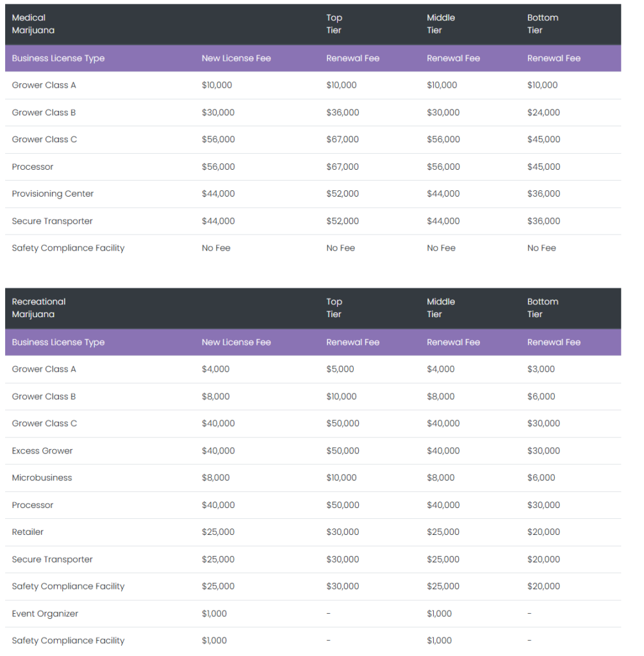Screen dimensions: 644x656
Task: Select the "Retailer" row label
Action: coord(28,532)
